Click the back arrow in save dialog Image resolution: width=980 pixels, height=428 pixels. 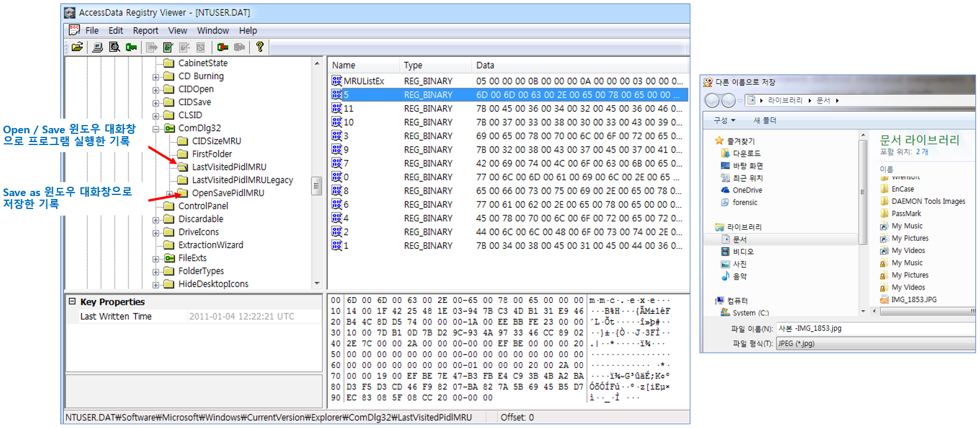pyautogui.click(x=712, y=100)
